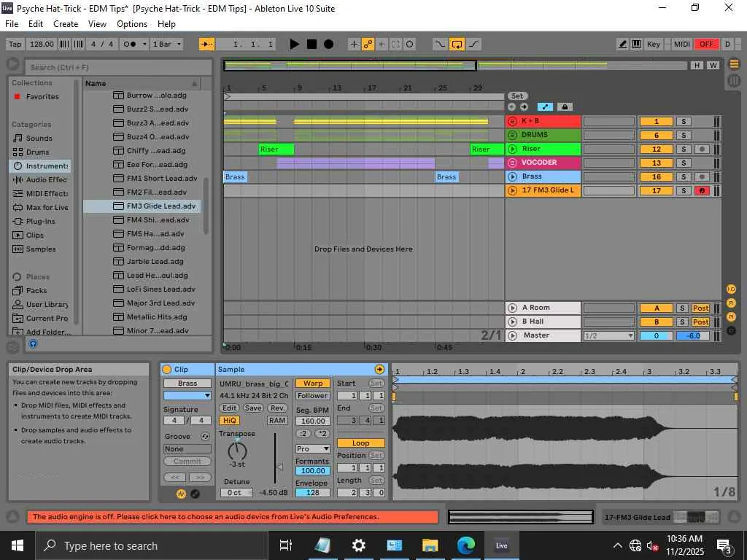Click the browser search field
Viewport: 747px width, 560px height.
[118, 67]
